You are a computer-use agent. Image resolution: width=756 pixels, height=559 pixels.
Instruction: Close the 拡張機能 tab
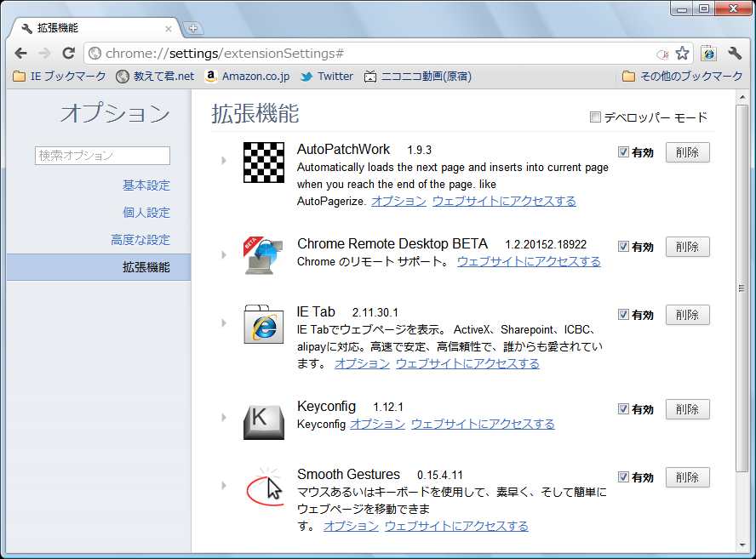pyautogui.click(x=169, y=29)
